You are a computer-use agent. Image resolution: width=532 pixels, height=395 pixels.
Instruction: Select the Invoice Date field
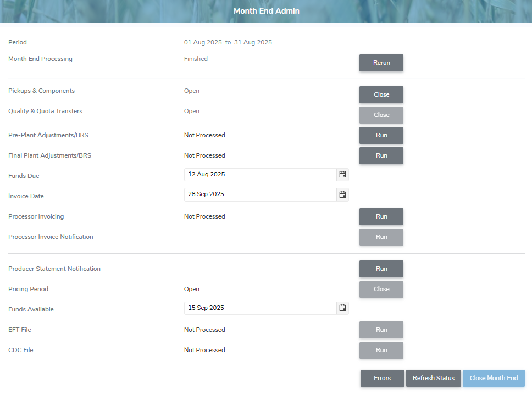click(258, 194)
